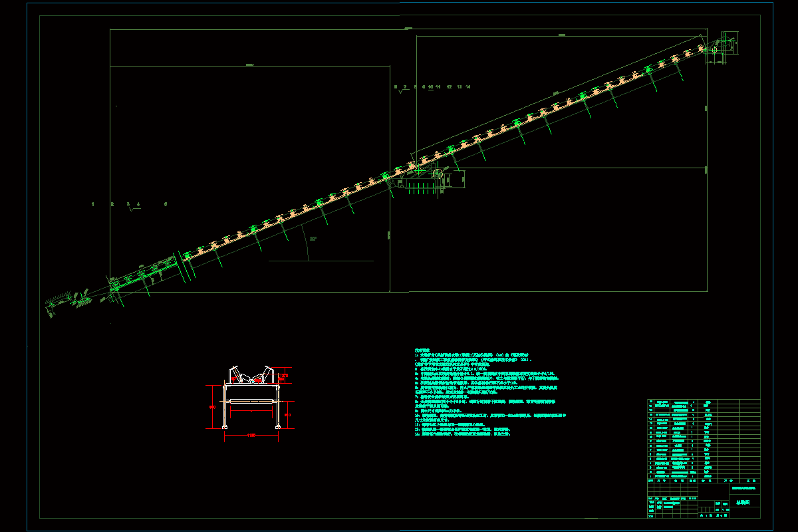Select part callout number 2
The width and height of the screenshot is (798, 532).
pos(112,204)
